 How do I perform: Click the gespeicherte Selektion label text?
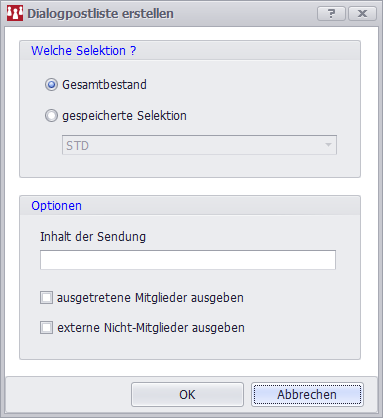124,116
